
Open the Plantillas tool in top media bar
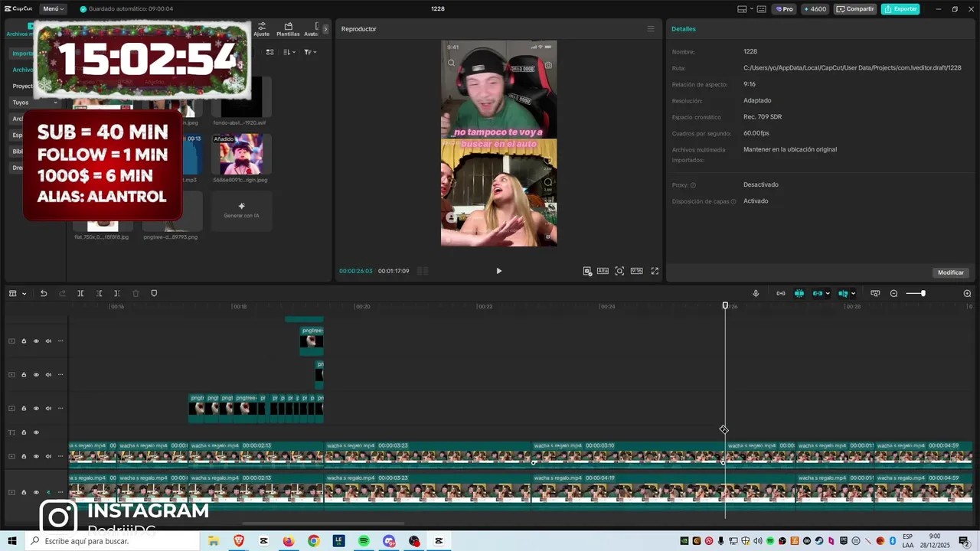[288, 29]
